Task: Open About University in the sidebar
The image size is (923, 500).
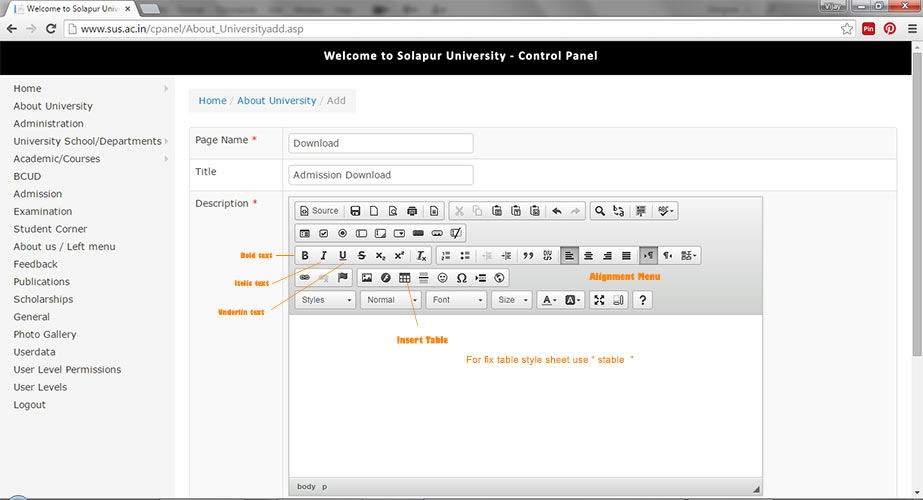Action: (53, 106)
